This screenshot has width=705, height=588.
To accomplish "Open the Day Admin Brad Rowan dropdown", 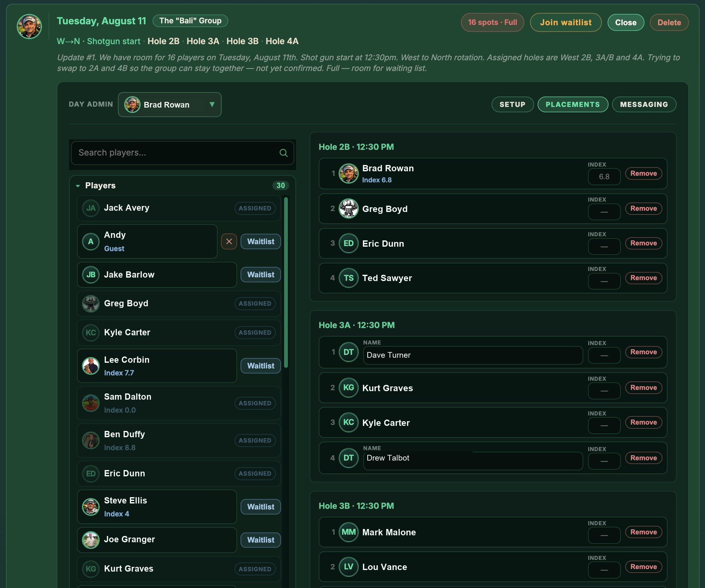I will [170, 105].
